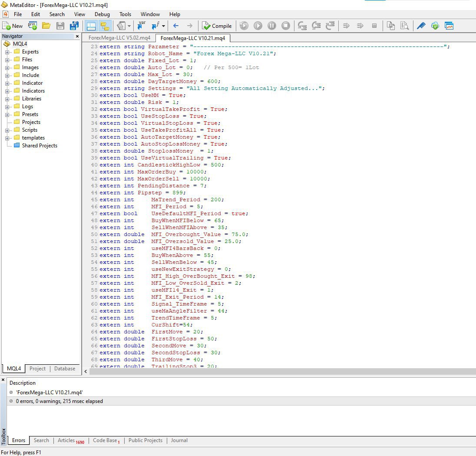Navigate back with the blue arrow
This screenshot has height=456, width=476.
[x=175, y=26]
